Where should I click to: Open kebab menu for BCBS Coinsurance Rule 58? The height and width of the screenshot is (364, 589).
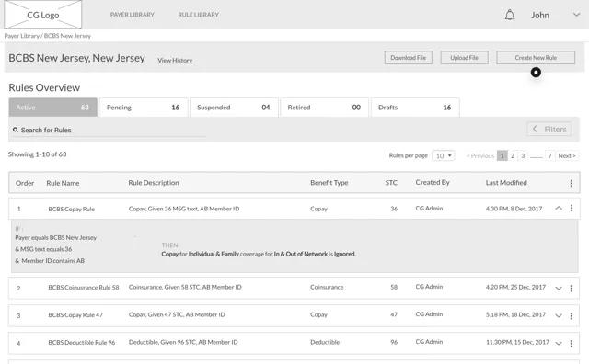571,289
